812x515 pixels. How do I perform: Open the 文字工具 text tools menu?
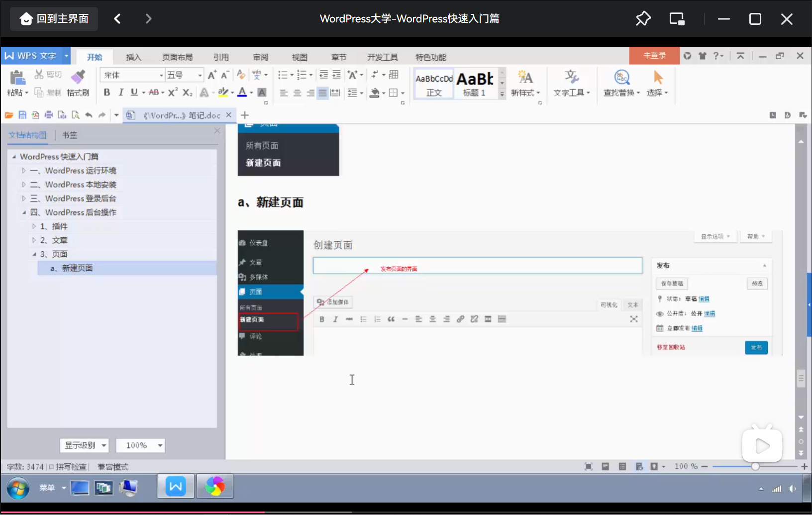click(572, 84)
